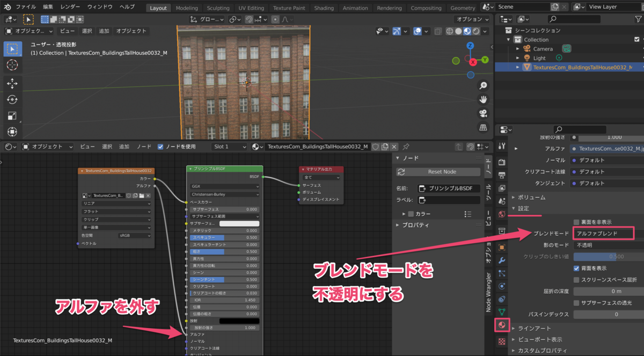Click the viewport zoom magnifier icon
The height and width of the screenshot is (356, 644).
[x=483, y=86]
